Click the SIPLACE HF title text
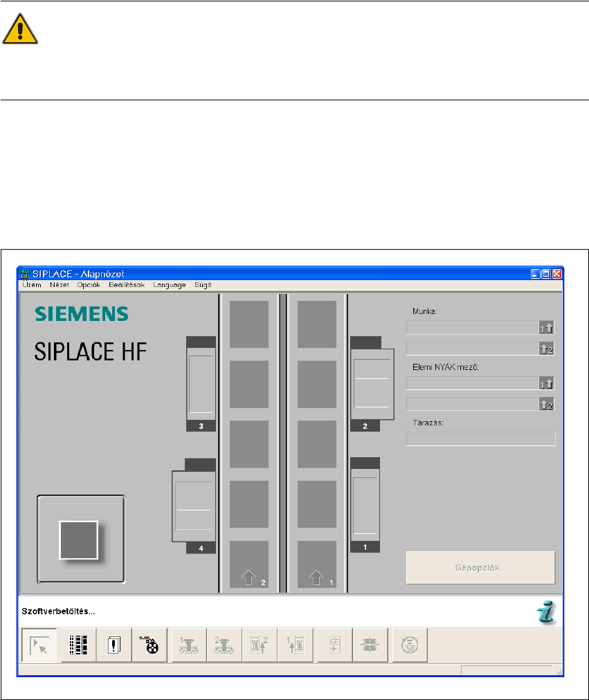589x700 pixels. 91,351
